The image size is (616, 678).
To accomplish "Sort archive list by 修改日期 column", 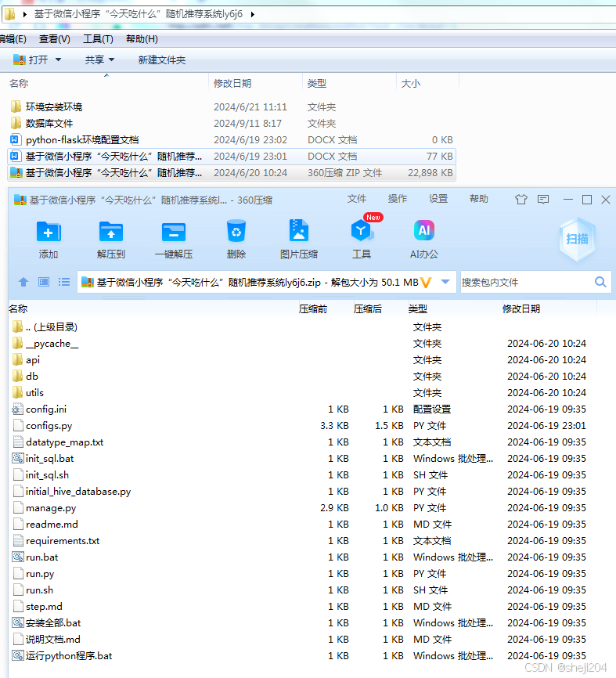I will (521, 308).
